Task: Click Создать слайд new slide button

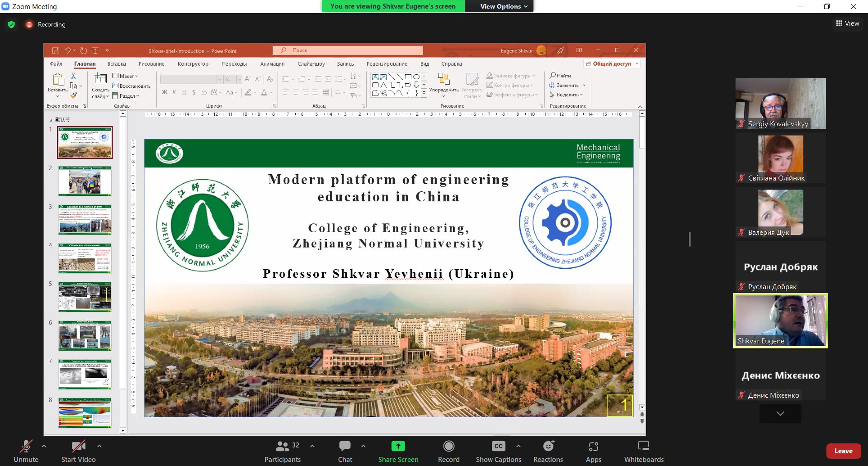Action: click(100, 86)
